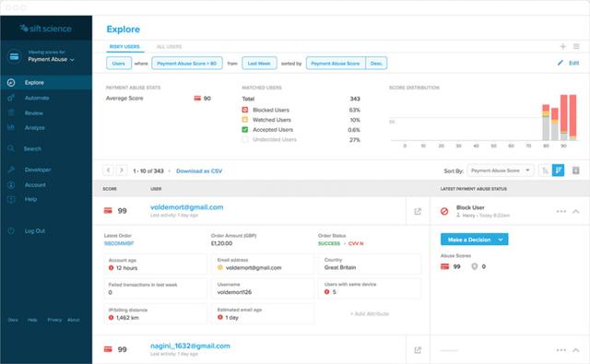Click the Search magnifier icon in sidebar

point(11,148)
